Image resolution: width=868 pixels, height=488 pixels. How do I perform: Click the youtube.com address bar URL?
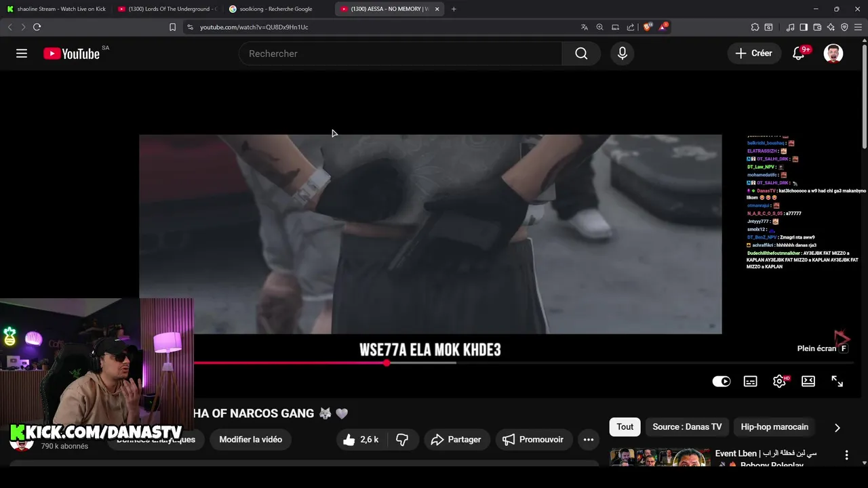tap(254, 27)
